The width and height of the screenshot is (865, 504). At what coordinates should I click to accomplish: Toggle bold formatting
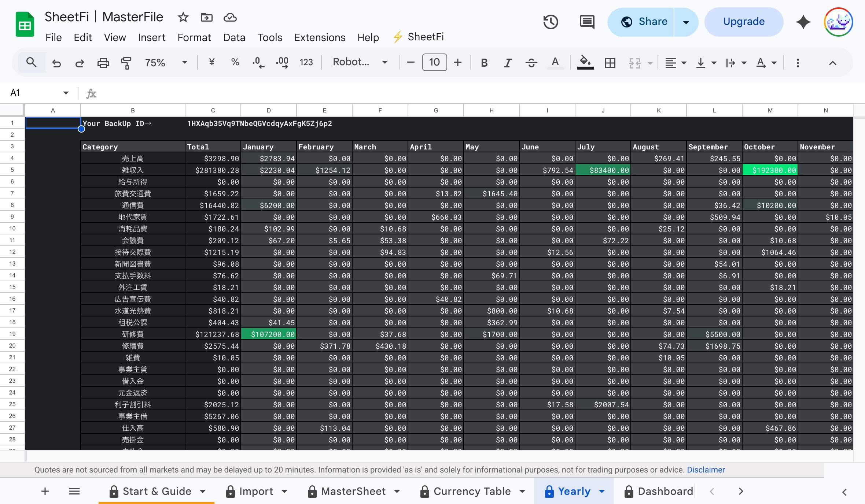pyautogui.click(x=484, y=63)
